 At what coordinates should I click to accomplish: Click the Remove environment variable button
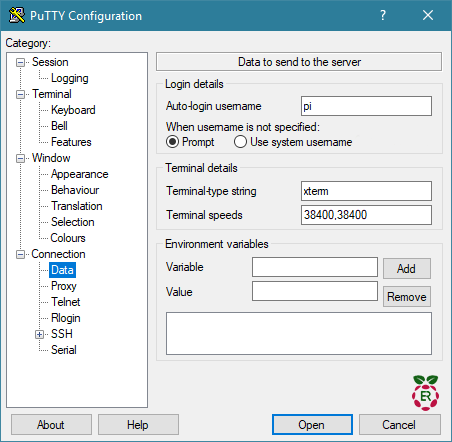pyautogui.click(x=407, y=296)
